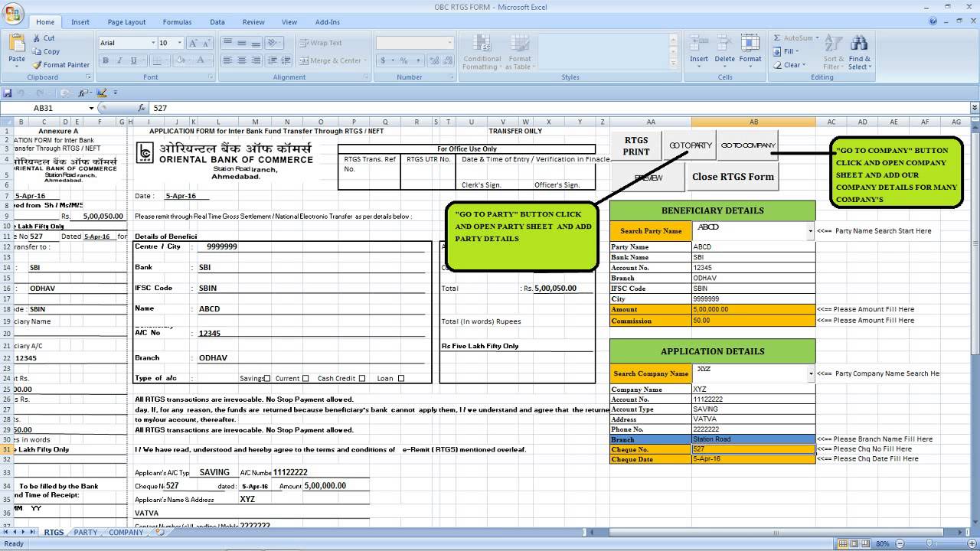Viewport: 980px width, 551px height.
Task: Toggle Bold formatting
Action: 106,60
